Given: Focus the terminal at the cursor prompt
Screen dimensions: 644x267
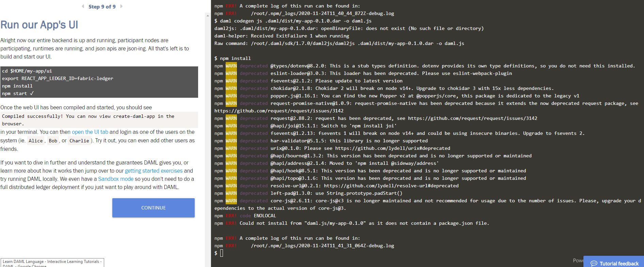Looking at the screenshot, I should click(x=222, y=253).
